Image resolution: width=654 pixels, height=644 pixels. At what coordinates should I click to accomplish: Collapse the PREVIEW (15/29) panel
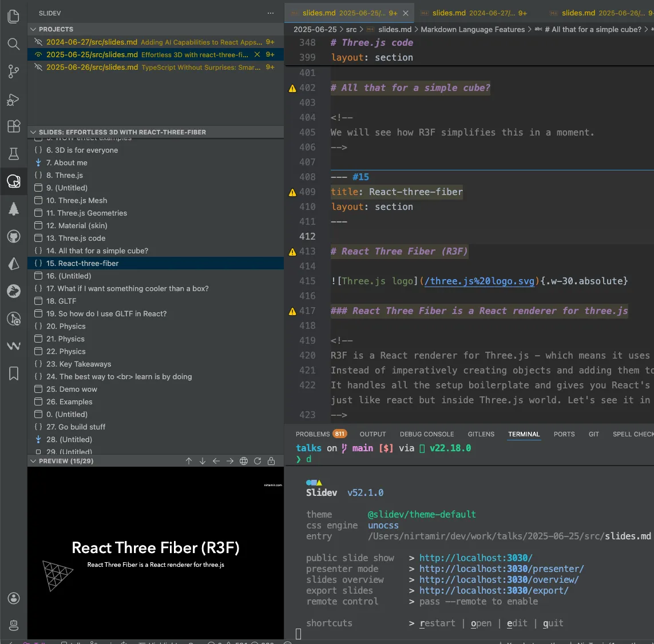[x=33, y=460]
